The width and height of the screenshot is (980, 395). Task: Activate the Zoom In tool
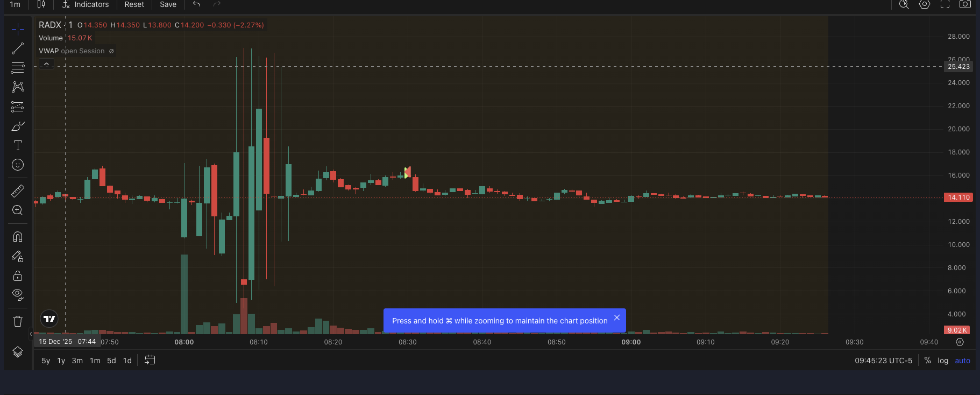click(x=18, y=210)
